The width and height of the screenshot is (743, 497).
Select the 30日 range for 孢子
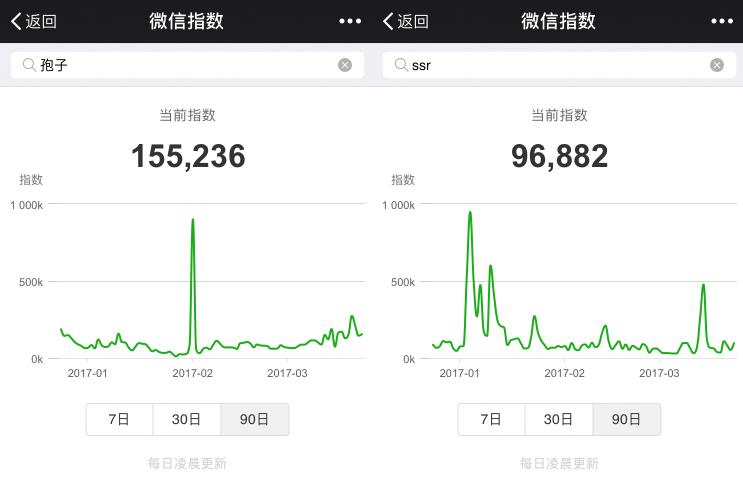[x=187, y=419]
